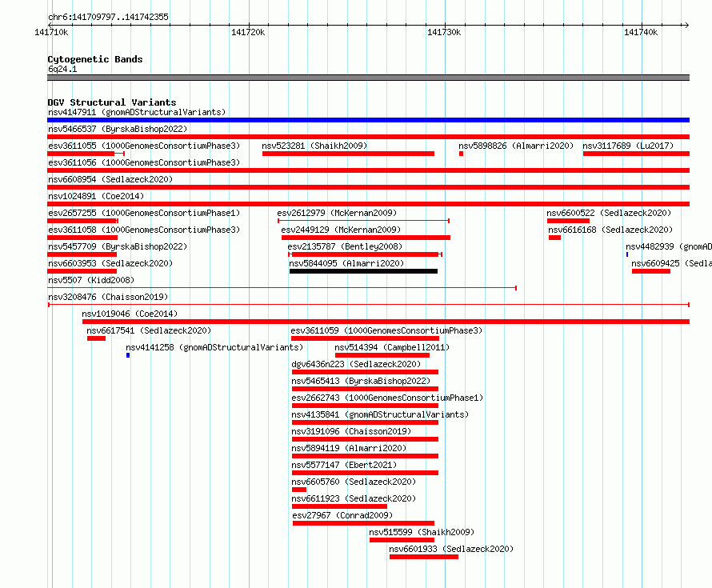The width and height of the screenshot is (712, 588).
Task: Open esv2662743 (1000GenomesConsortiumPhase1) variant
Action: (387, 398)
